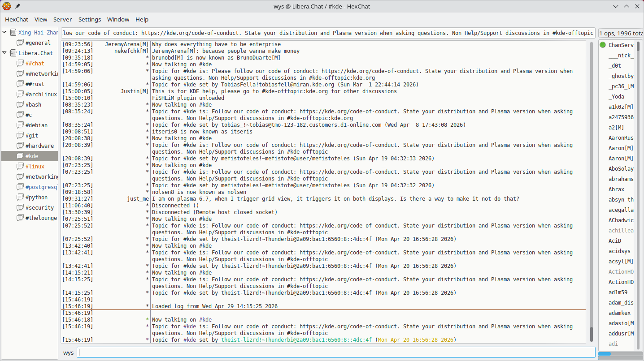Click nick Justin[M] in the chat log
644x361 pixels.
(x=135, y=91)
